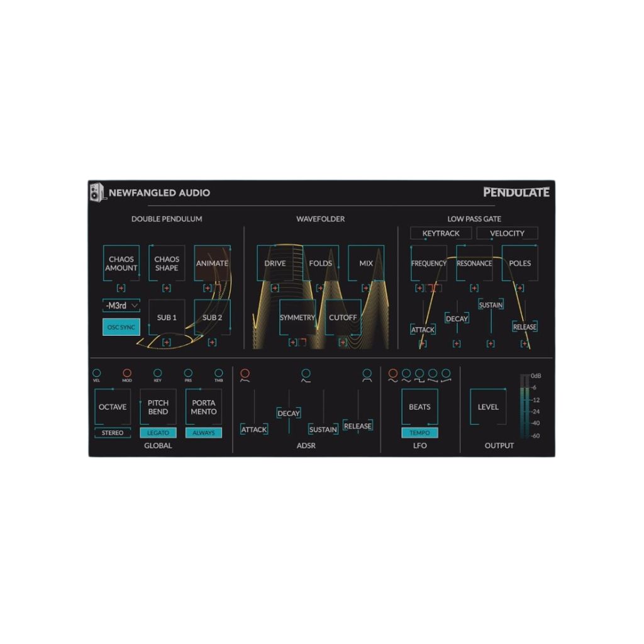Click the Portamento knob
Viewport: 644px width, 644px height.
tap(204, 407)
